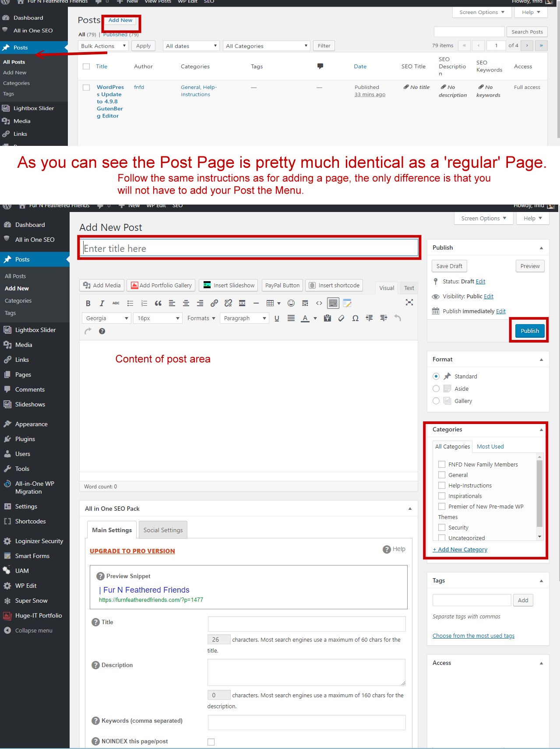This screenshot has height=749, width=560.
Task: Open the Bulk Actions dropdown
Action: pyautogui.click(x=103, y=46)
